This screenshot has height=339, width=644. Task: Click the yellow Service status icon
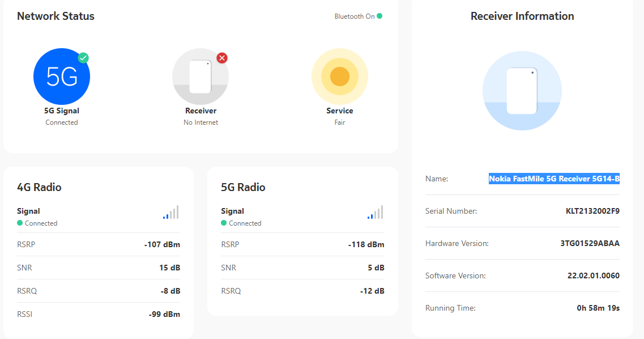click(x=339, y=77)
